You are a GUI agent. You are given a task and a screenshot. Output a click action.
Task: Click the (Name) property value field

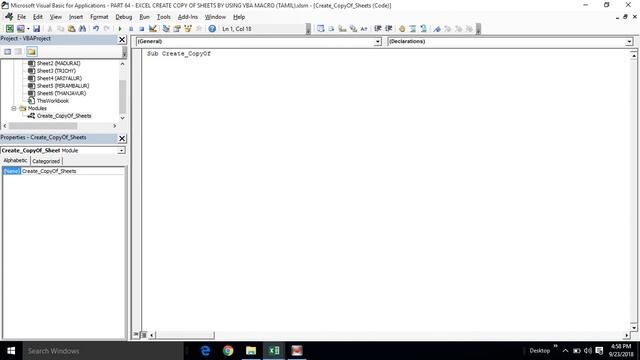click(73, 171)
